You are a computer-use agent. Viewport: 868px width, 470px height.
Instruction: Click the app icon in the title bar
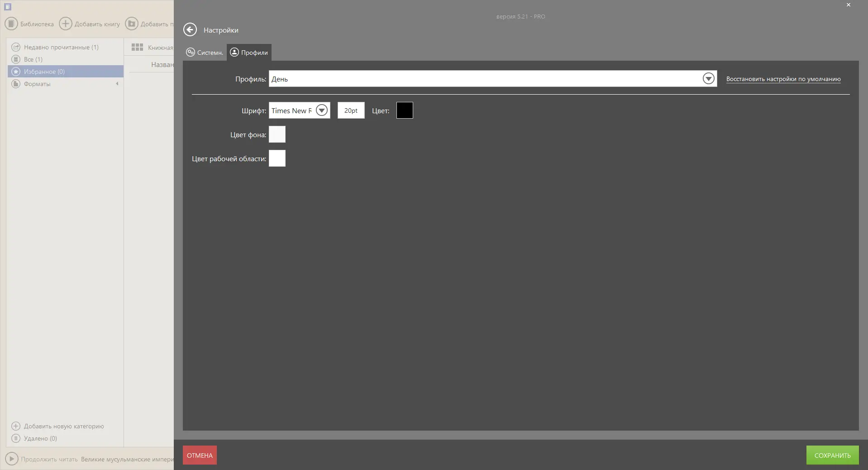point(8,7)
